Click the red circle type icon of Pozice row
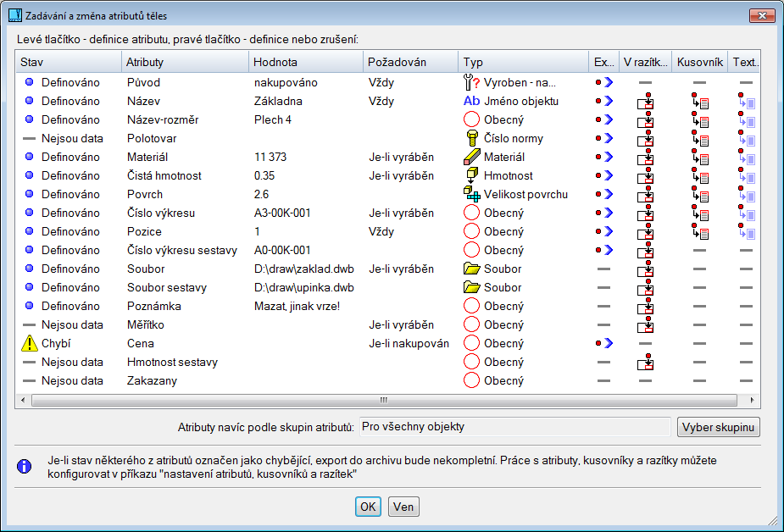 pos(471,231)
